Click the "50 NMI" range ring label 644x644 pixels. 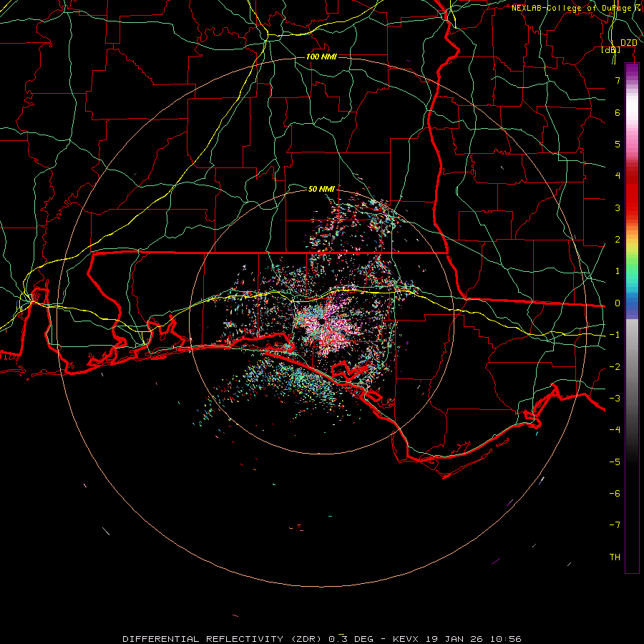(321, 189)
